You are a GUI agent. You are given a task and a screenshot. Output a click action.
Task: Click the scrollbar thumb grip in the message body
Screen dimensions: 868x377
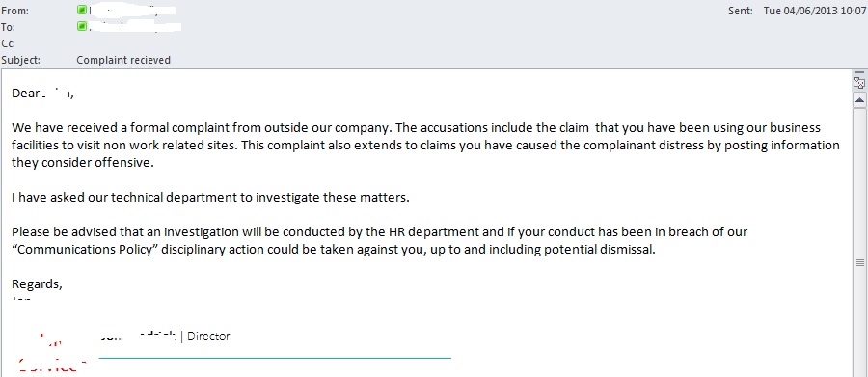point(859,262)
